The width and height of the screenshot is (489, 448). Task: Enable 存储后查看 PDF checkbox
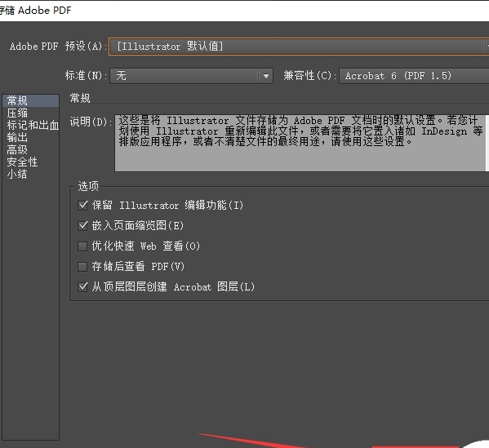click(x=82, y=267)
